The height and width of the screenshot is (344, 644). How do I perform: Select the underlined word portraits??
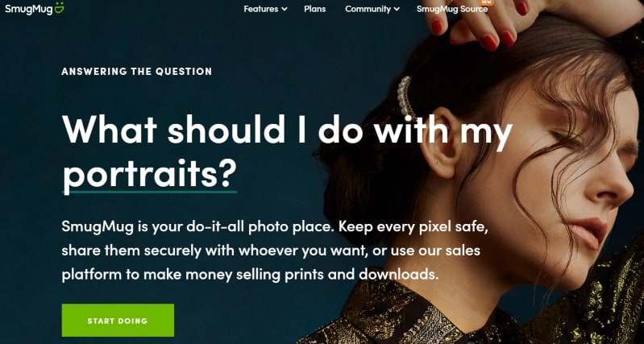[149, 174]
